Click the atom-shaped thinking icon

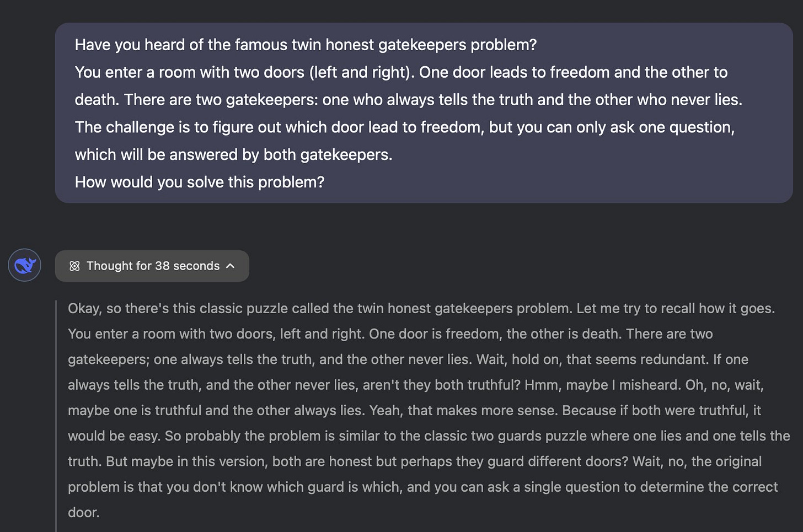[x=74, y=266]
